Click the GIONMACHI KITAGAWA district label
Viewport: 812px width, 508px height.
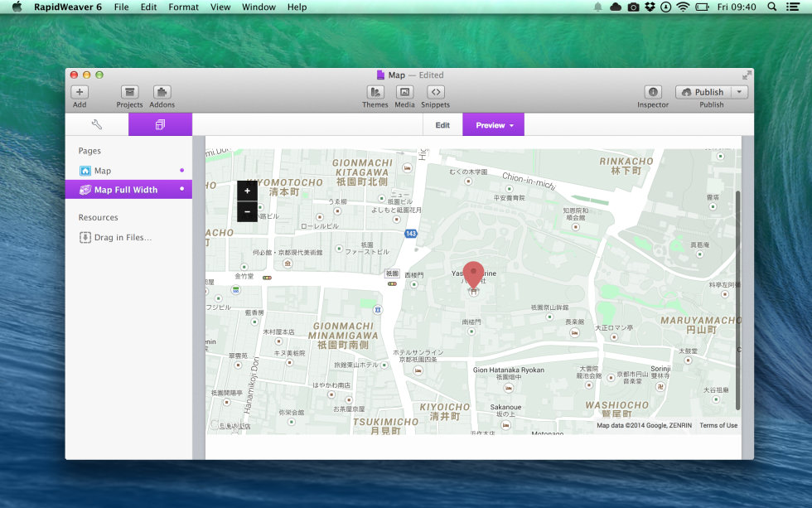point(362,172)
